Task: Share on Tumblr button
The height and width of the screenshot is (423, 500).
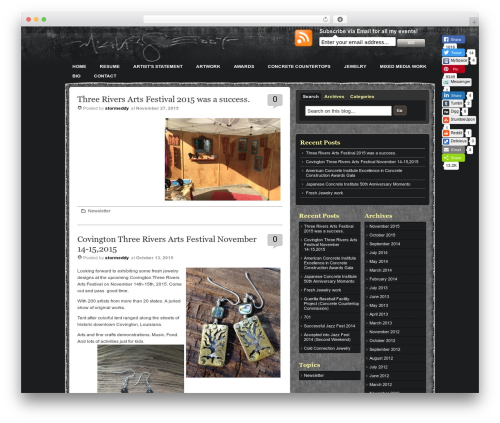Action: pos(453,104)
